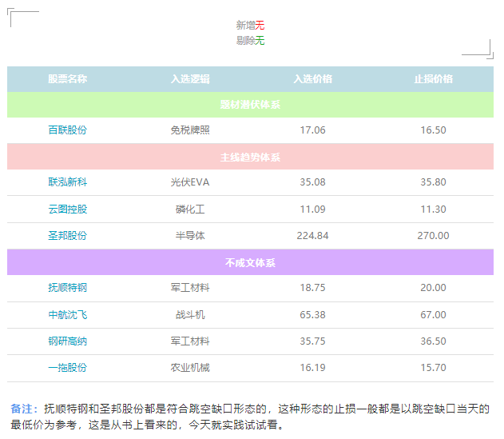Viewport: 504px width, 439px height.
Task: Click the 百联股份 stock link
Action: click(68, 130)
